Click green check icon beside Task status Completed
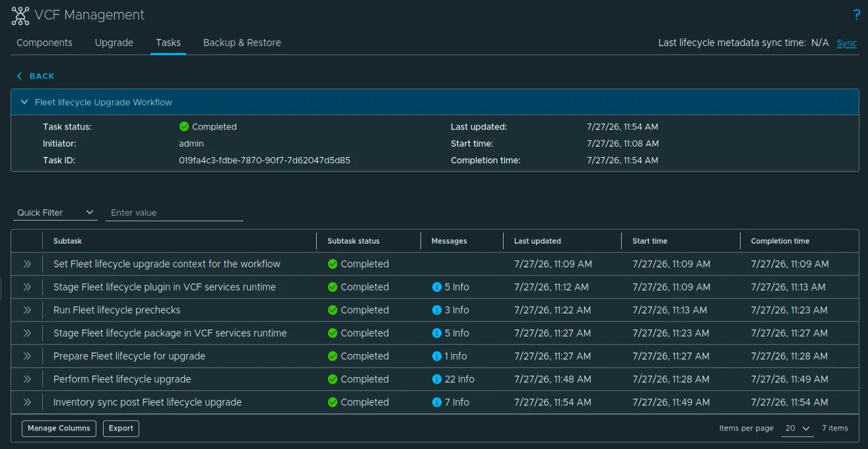This screenshot has height=449, width=868. click(x=184, y=127)
